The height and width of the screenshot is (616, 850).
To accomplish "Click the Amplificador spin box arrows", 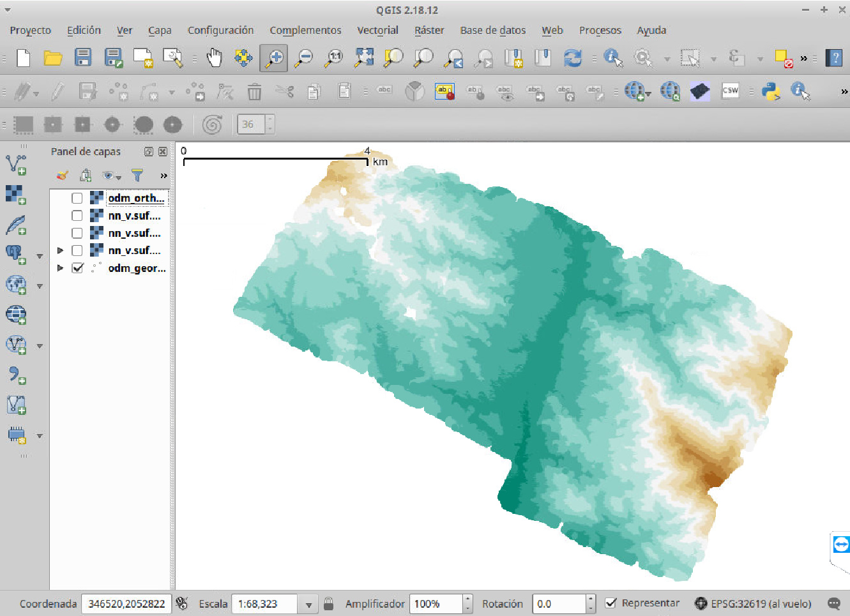I will click(x=467, y=604).
